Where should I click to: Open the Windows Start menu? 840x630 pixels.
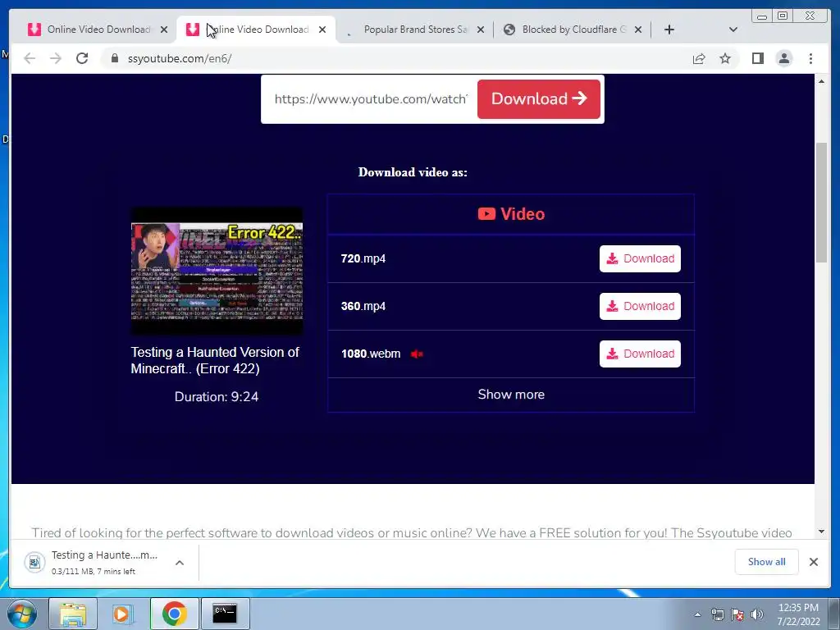(22, 614)
